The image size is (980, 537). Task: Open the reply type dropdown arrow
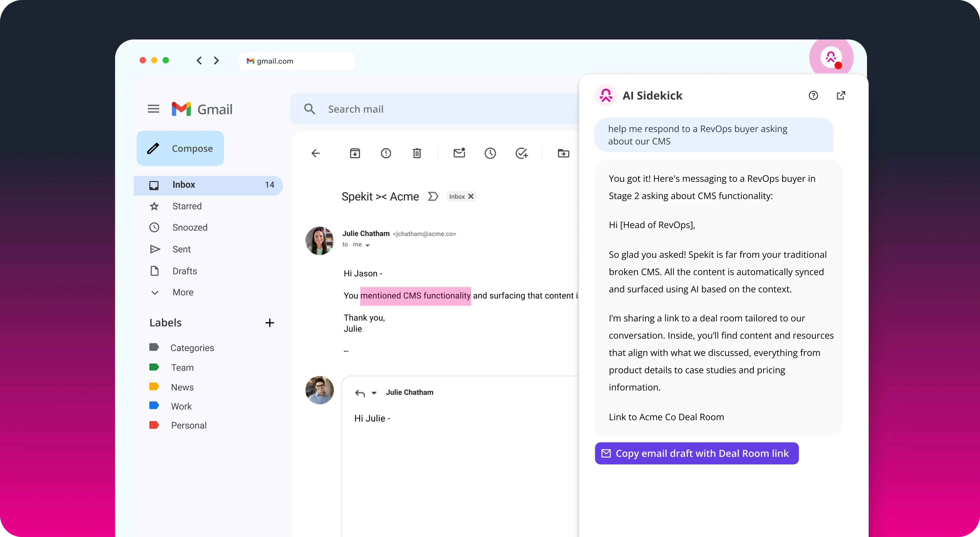[374, 393]
